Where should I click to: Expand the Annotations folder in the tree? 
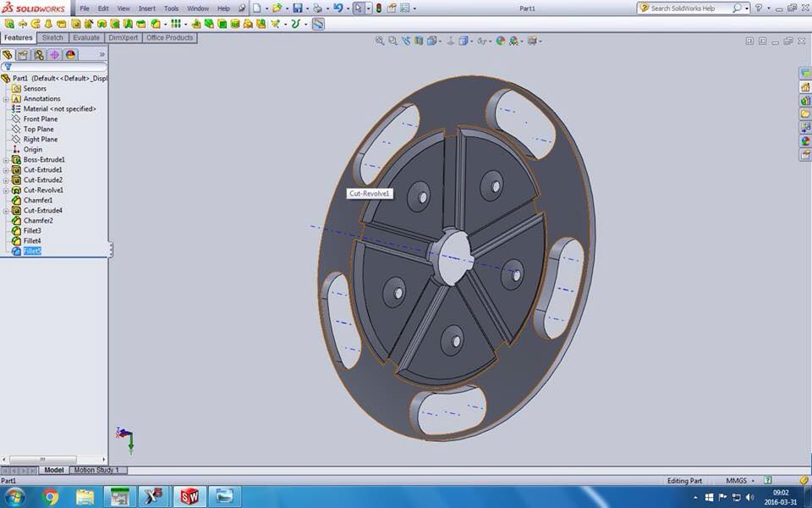[x=6, y=99]
